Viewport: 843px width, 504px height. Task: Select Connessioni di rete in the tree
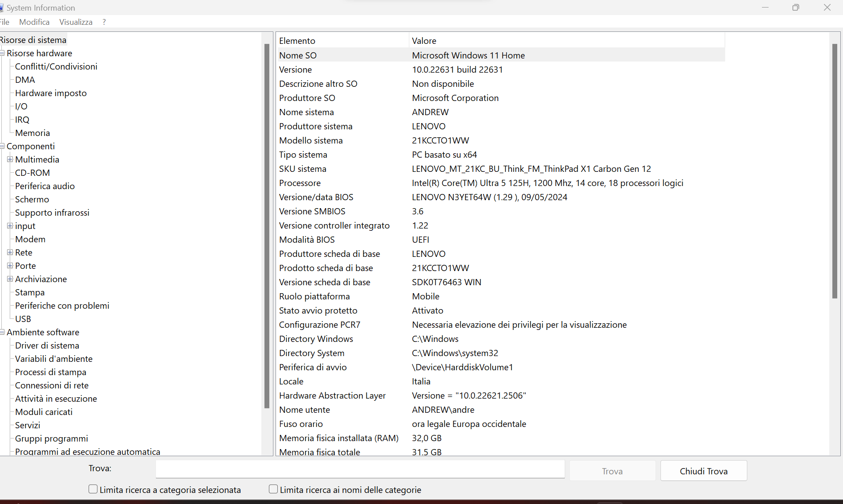[x=52, y=385]
